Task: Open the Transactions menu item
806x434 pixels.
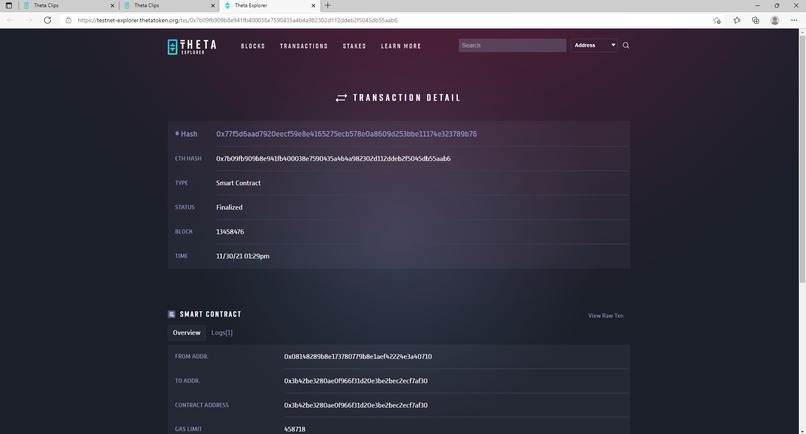Action: [304, 46]
